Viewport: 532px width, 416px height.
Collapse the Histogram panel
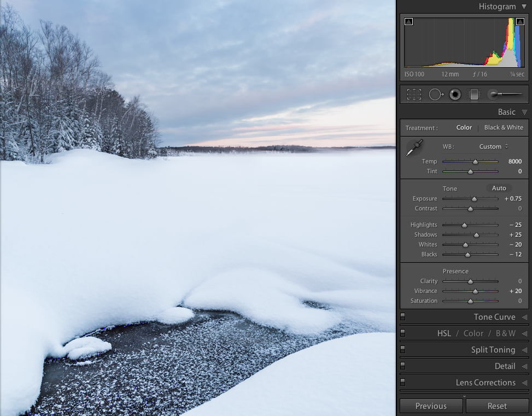click(524, 7)
